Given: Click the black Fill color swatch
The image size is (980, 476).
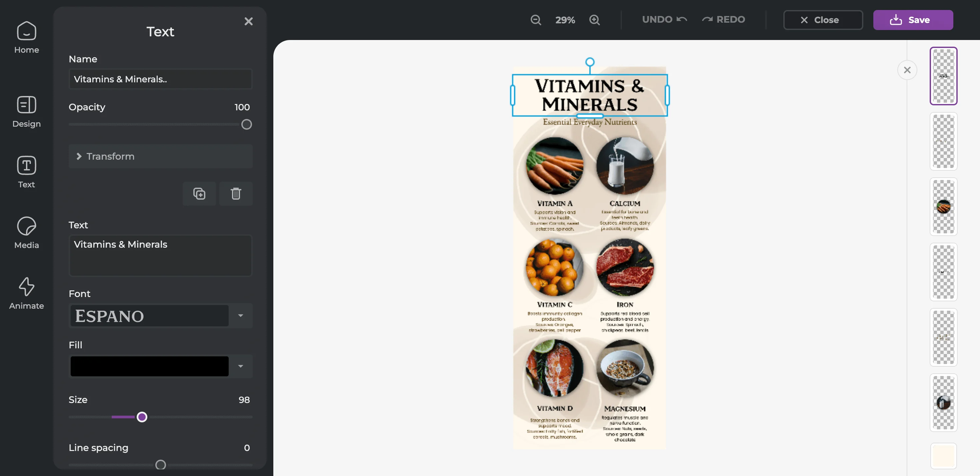Looking at the screenshot, I should 150,366.
